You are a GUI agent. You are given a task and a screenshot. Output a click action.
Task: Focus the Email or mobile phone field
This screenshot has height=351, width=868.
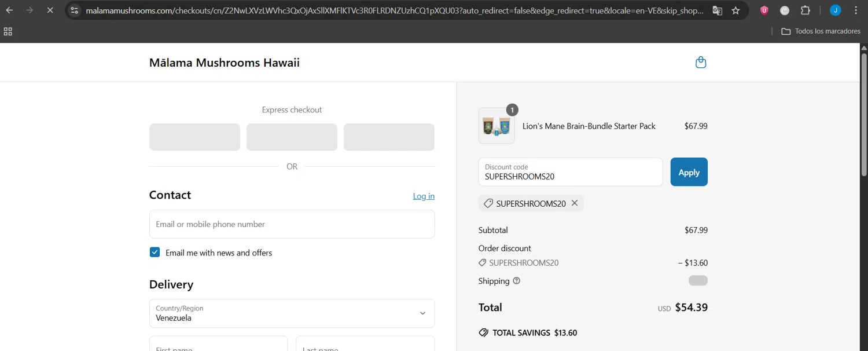[292, 224]
